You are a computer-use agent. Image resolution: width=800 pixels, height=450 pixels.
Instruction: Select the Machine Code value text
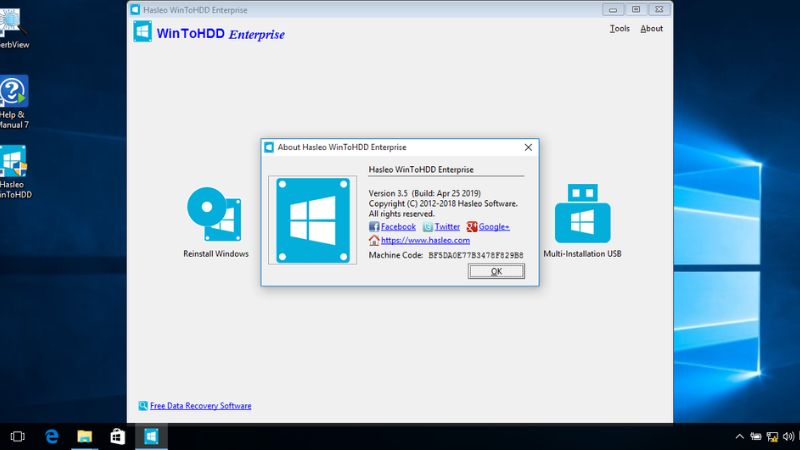point(476,255)
